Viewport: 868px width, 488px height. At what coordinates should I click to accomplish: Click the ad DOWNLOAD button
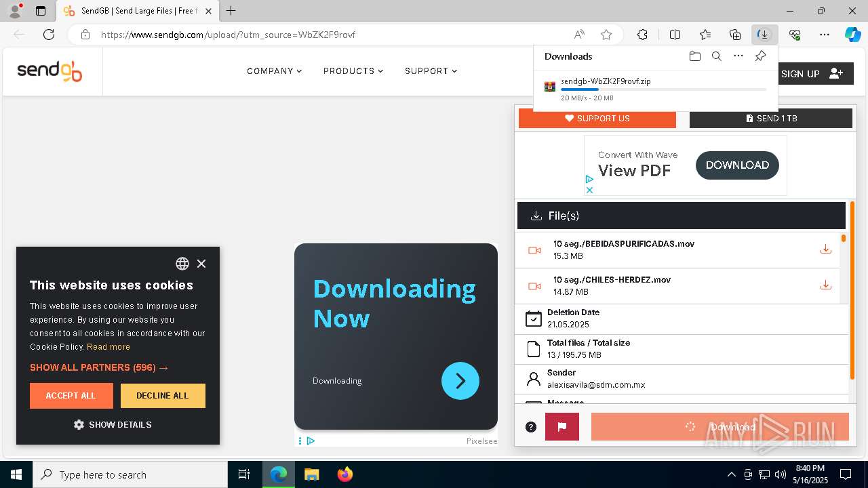(737, 165)
